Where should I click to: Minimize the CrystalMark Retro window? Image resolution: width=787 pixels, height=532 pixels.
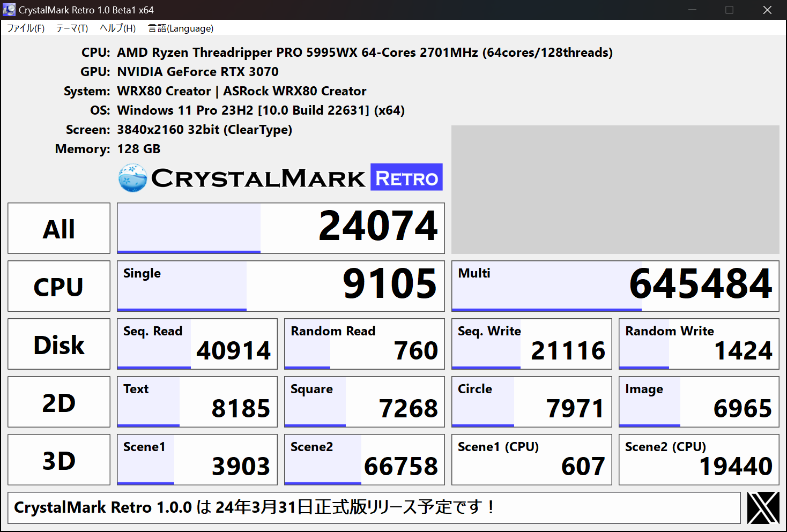692,10
